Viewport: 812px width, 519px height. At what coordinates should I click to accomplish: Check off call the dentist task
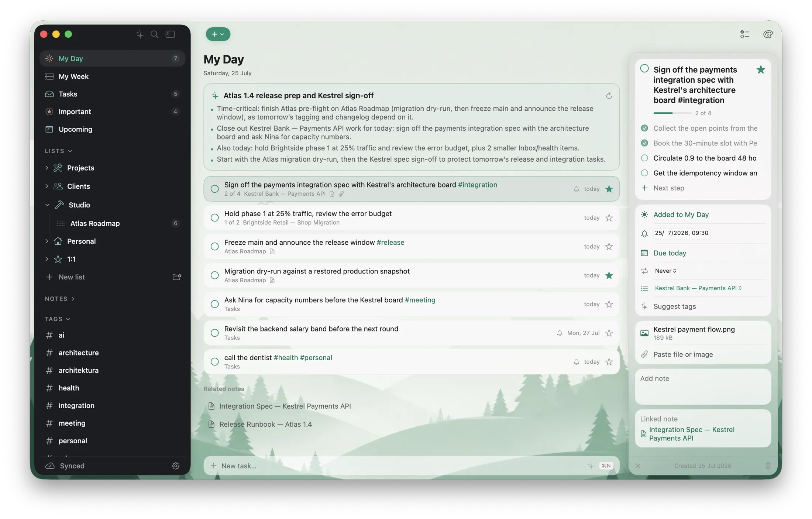pyautogui.click(x=214, y=362)
